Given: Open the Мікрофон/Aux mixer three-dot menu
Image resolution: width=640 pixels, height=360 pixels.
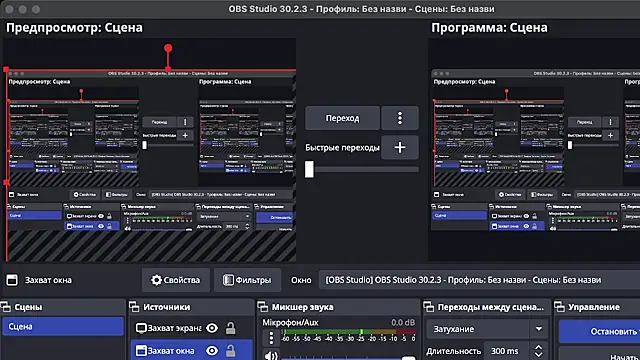Looking at the screenshot, I should (x=271, y=338).
